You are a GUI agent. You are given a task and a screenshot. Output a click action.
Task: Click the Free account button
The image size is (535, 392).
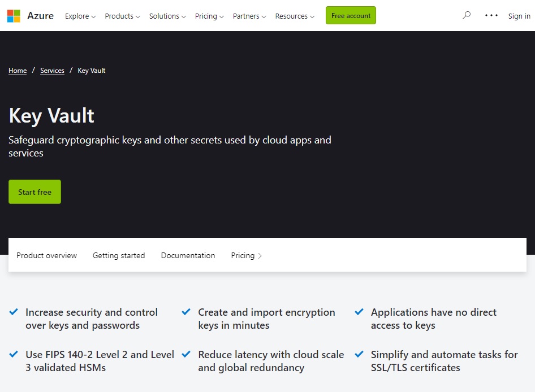coord(351,15)
